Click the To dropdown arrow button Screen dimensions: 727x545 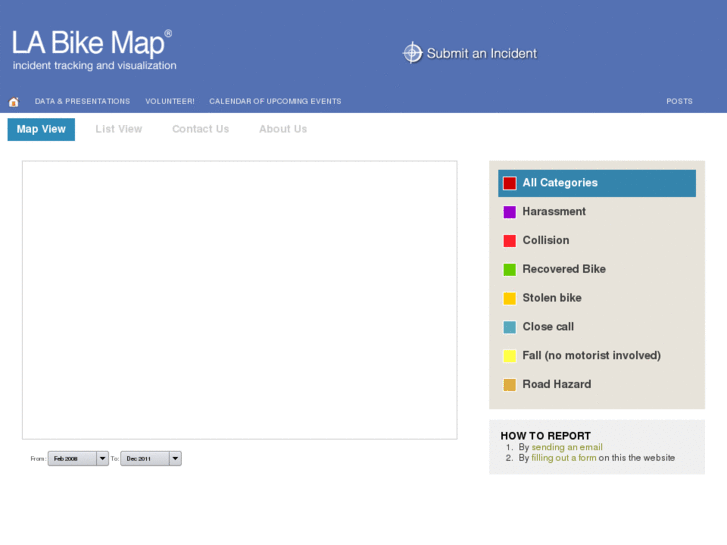pos(175,459)
